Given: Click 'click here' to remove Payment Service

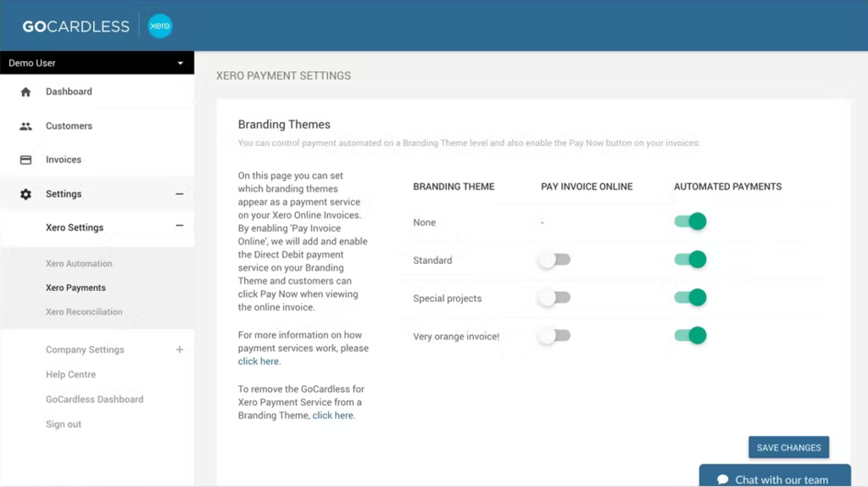Looking at the screenshot, I should click(x=332, y=416).
